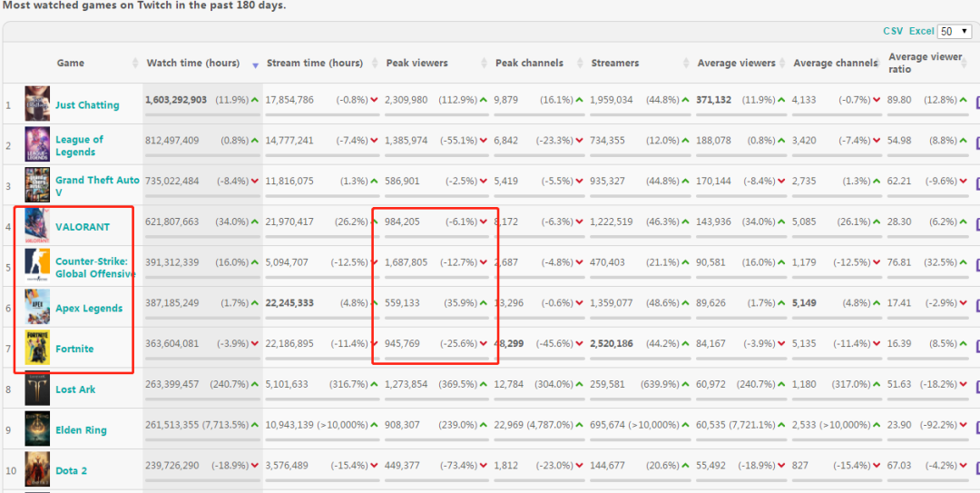Screen dimensions: 980x493
Task: Sort by Streamers column header
Action: [x=614, y=64]
